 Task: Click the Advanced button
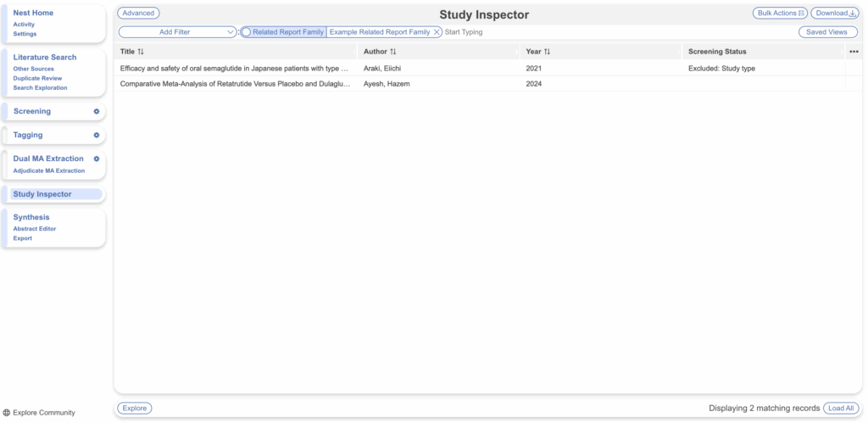click(x=138, y=14)
